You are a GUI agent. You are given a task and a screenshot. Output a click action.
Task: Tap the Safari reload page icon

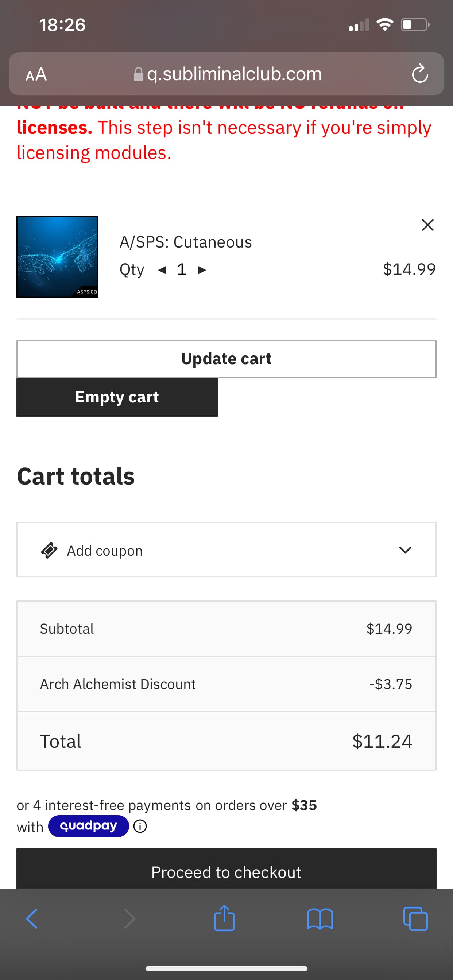coord(420,73)
